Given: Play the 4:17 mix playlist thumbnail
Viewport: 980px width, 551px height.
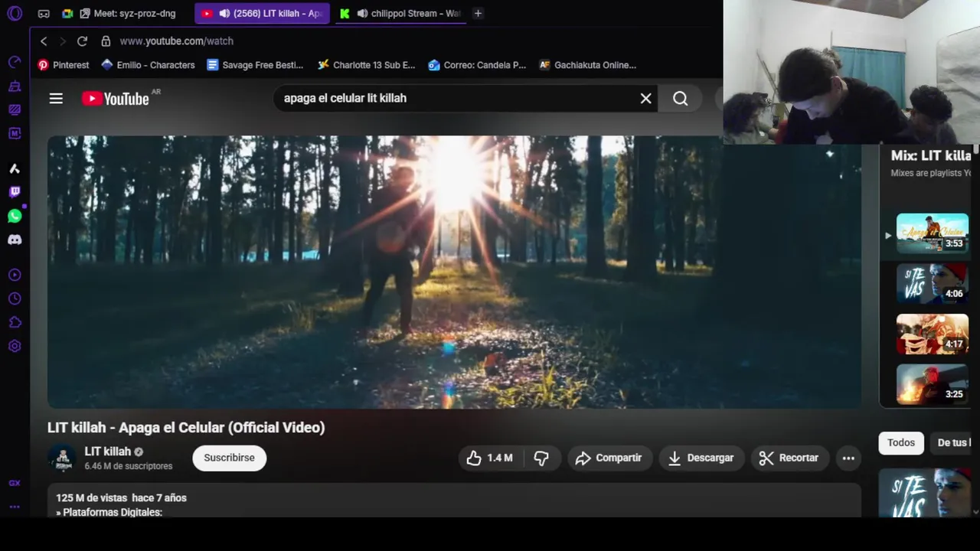Looking at the screenshot, I should coord(932,334).
